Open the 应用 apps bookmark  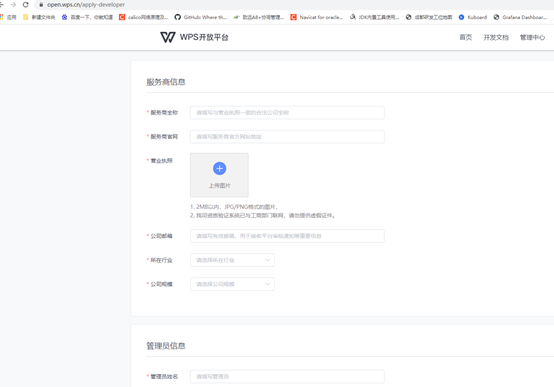click(8, 17)
